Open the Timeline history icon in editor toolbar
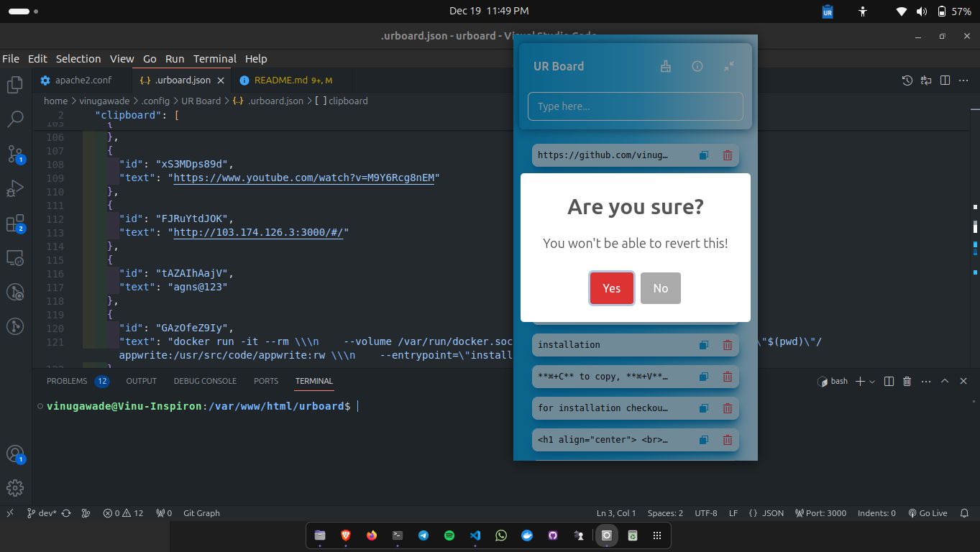The width and height of the screenshot is (980, 552). click(907, 80)
